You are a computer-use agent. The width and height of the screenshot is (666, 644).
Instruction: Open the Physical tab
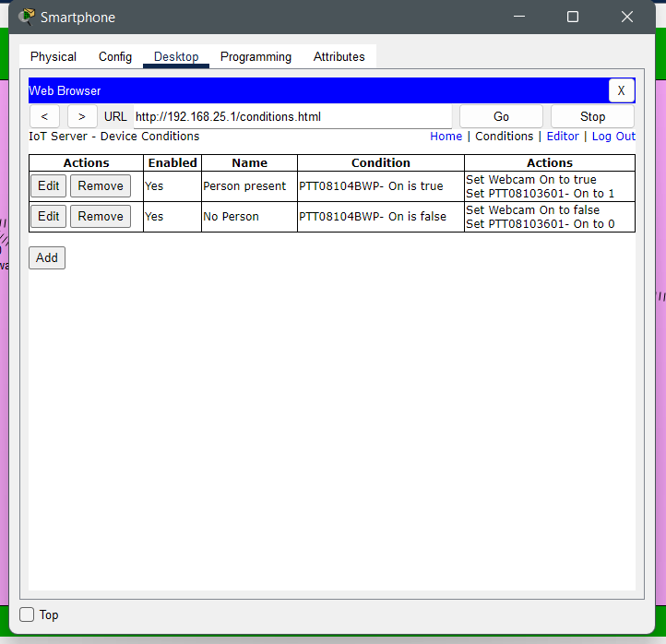coord(54,56)
